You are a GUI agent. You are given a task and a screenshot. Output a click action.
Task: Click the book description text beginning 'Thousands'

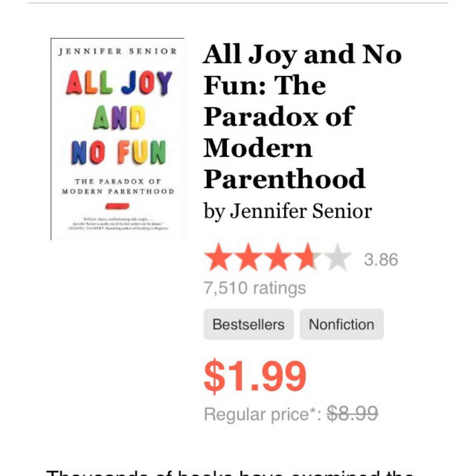pyautogui.click(x=230, y=471)
